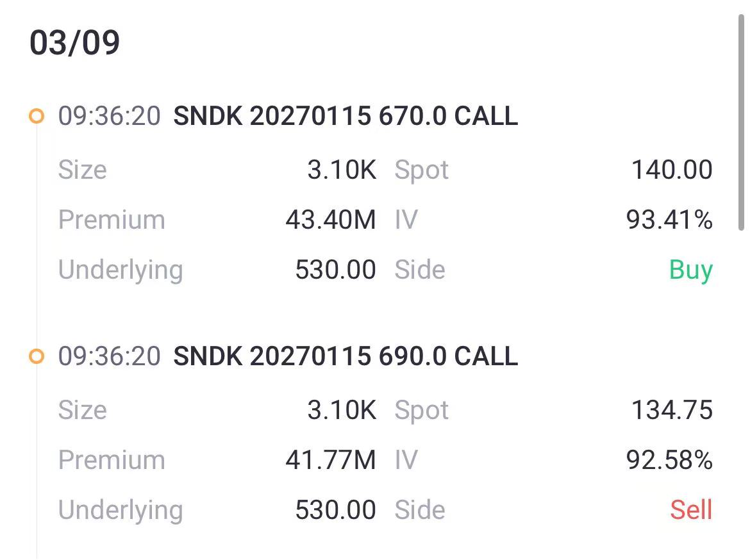Click the orange marker beside the 670.0 CALL entry
Viewport: 750px width, 560px height.
37,117
